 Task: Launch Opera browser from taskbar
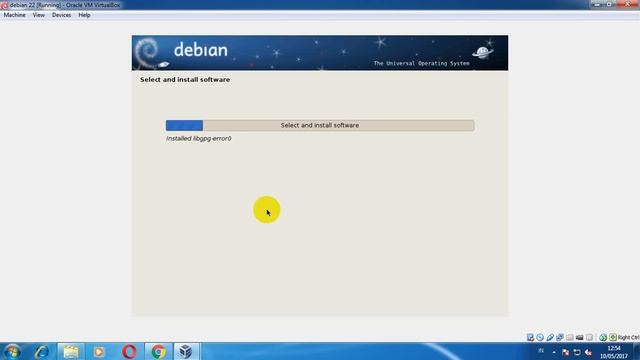click(x=129, y=351)
